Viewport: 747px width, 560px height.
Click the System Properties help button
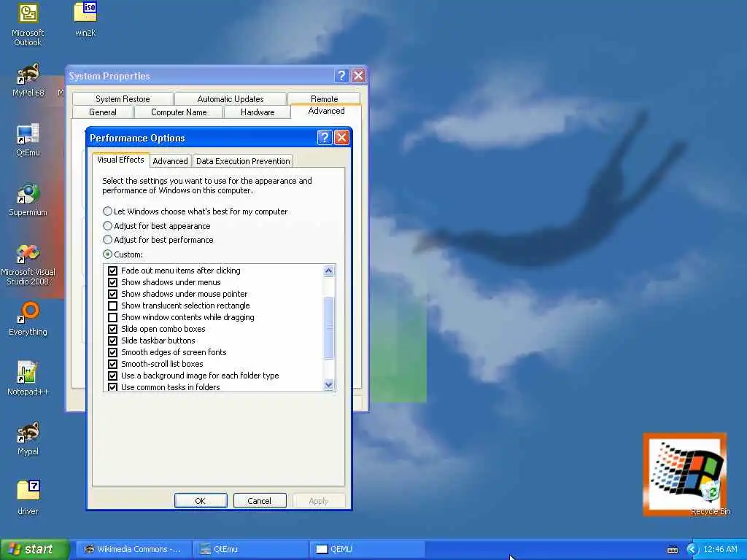341,76
